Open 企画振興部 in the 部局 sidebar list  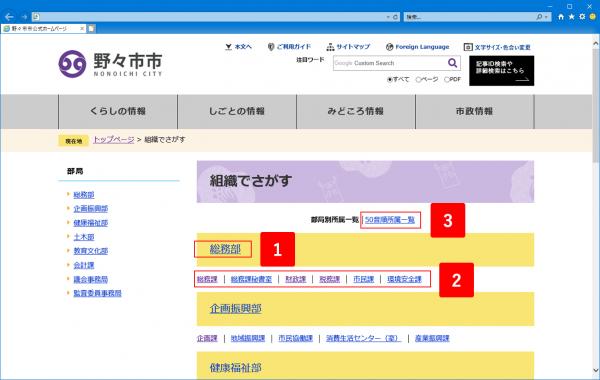(x=91, y=209)
